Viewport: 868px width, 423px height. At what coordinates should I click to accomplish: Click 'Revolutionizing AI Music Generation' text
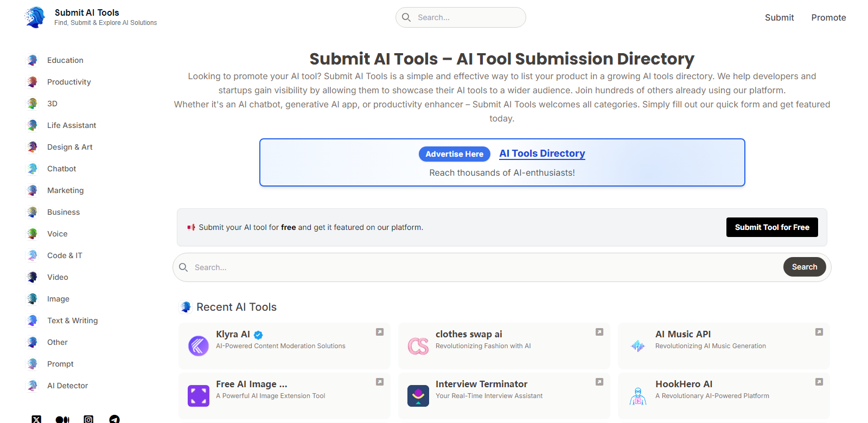(x=711, y=346)
